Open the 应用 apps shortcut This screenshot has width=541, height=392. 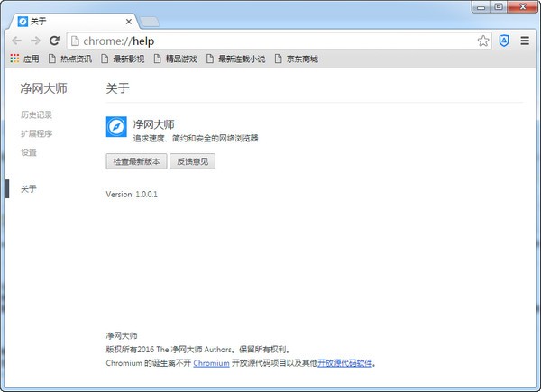25,59
